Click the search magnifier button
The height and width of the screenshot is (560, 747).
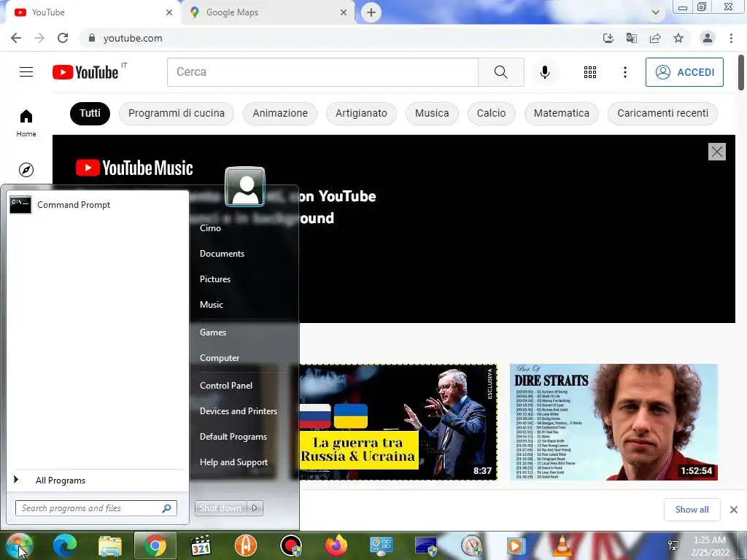[x=500, y=72]
